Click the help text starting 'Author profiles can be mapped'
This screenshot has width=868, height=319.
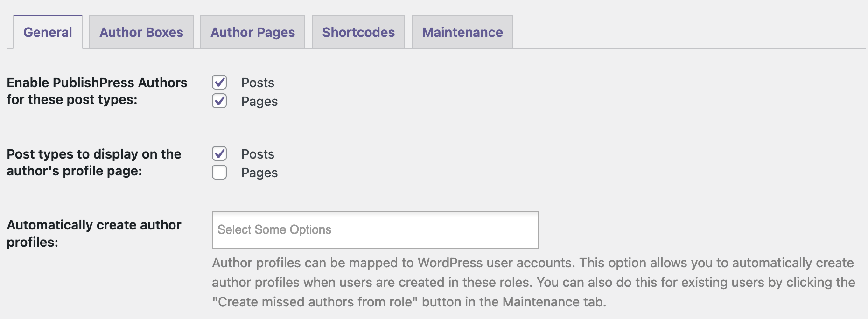[533, 282]
